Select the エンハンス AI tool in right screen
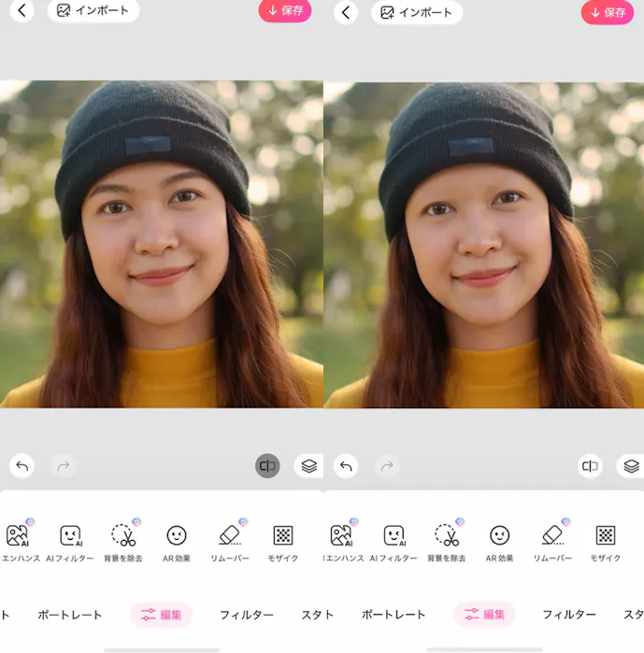Viewport: 644px width, 653px height. [342, 542]
